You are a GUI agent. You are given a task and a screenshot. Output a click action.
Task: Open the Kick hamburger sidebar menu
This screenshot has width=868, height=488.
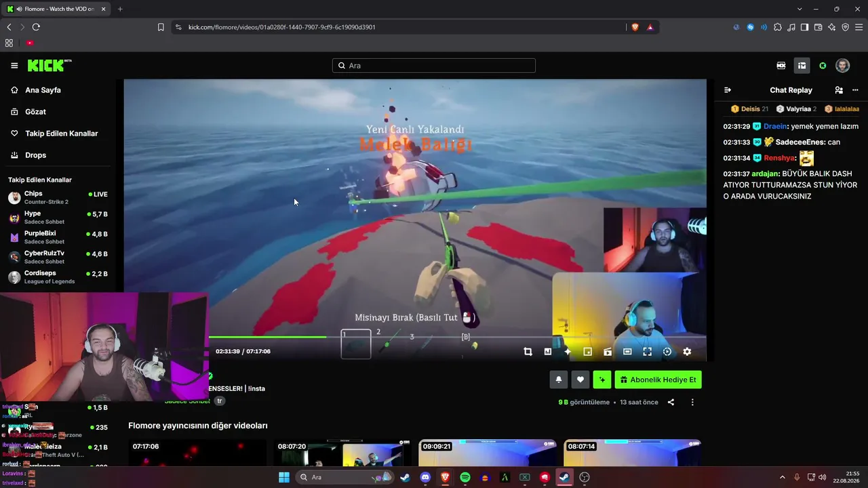[x=14, y=66]
